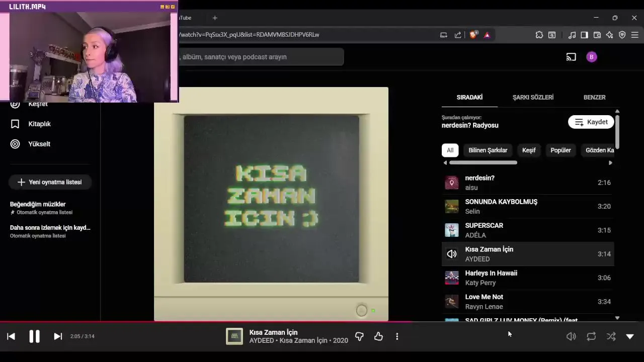
Task: Play nerdesin? by aisu from queue
Action: click(x=528, y=183)
